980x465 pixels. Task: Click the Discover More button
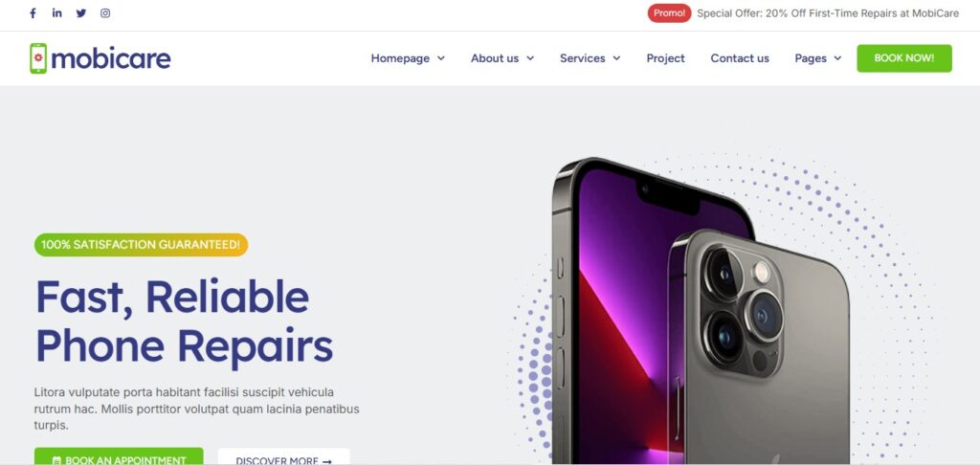click(283, 457)
